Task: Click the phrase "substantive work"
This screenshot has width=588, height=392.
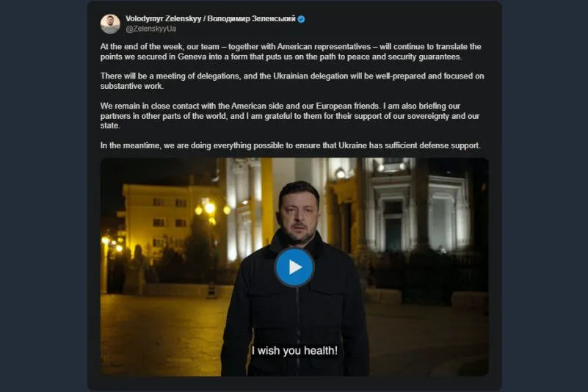Action: 131,87
